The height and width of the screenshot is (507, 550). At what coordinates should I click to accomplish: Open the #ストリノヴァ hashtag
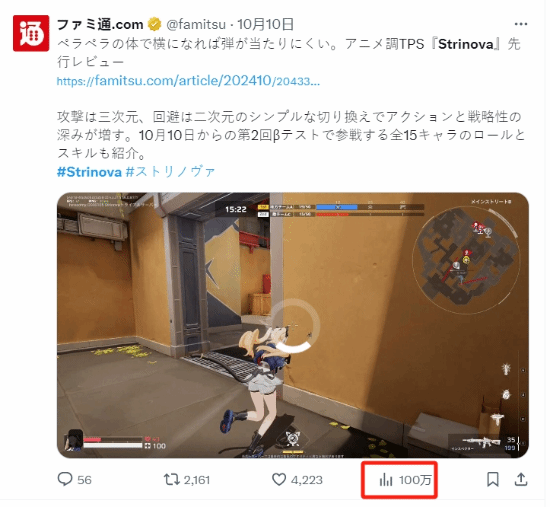pos(170,172)
